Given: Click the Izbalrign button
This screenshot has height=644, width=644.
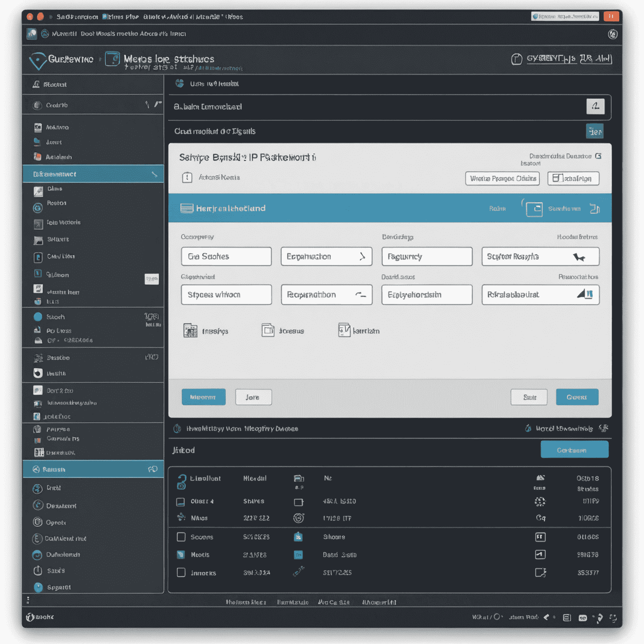Looking at the screenshot, I should click(573, 179).
